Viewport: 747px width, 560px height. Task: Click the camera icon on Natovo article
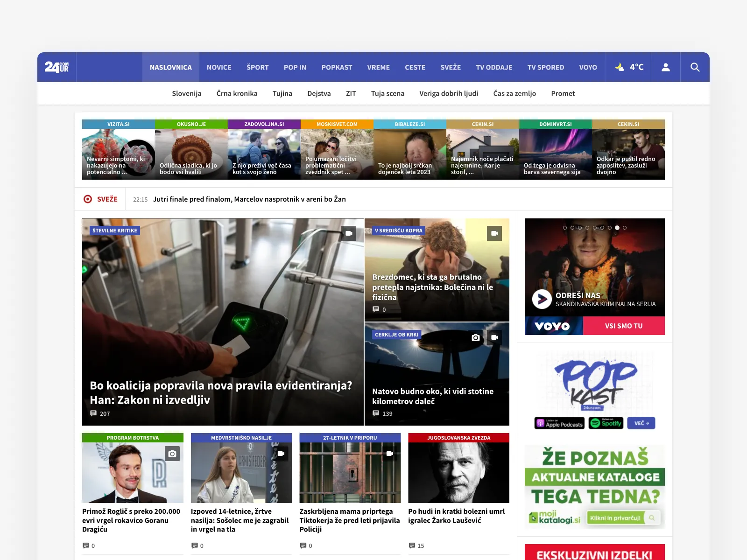pyautogui.click(x=476, y=337)
